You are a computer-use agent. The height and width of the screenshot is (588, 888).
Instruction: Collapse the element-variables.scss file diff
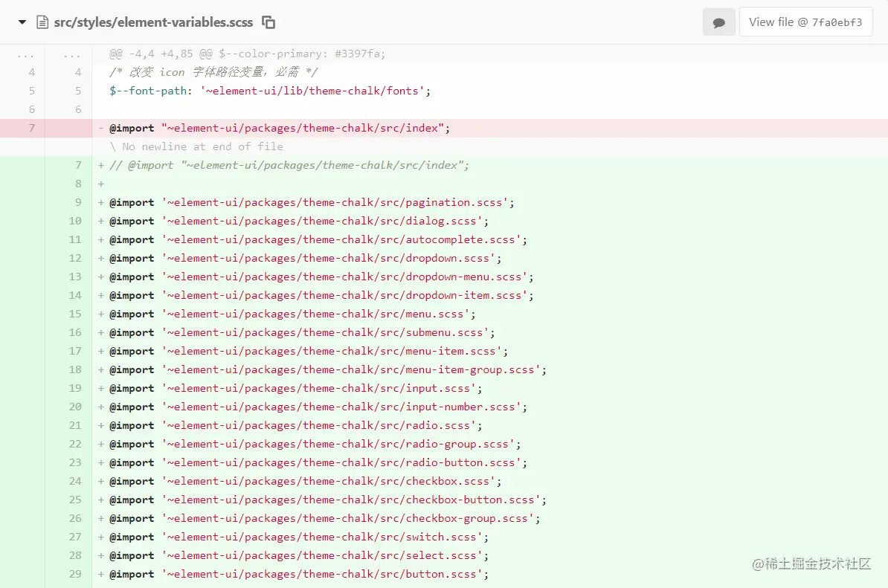pyautogui.click(x=22, y=22)
